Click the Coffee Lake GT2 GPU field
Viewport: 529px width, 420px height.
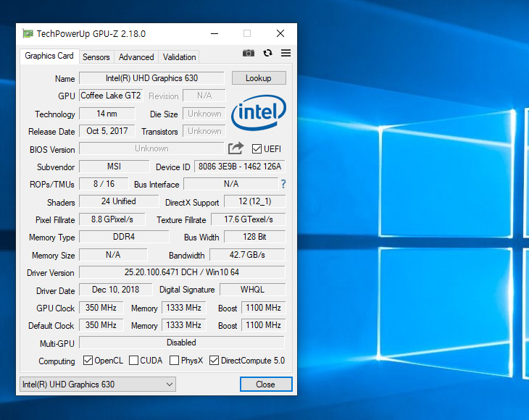tap(111, 96)
